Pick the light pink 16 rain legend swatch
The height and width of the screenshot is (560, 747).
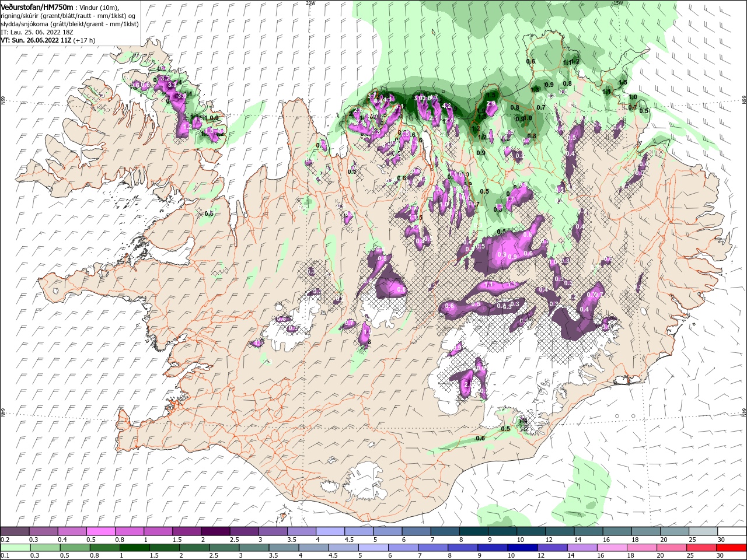(611, 548)
